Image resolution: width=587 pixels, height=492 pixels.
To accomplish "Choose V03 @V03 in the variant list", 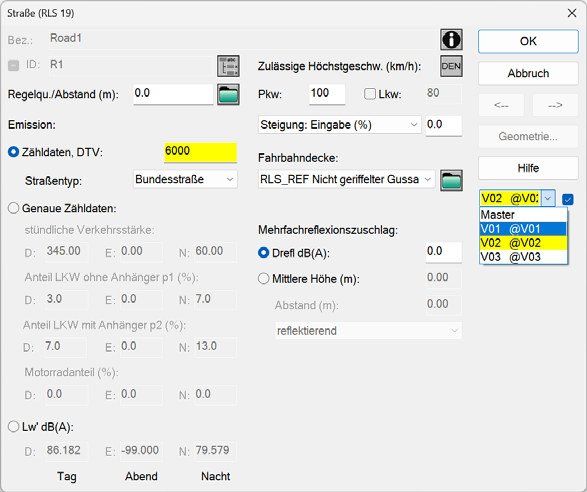I will tap(523, 257).
